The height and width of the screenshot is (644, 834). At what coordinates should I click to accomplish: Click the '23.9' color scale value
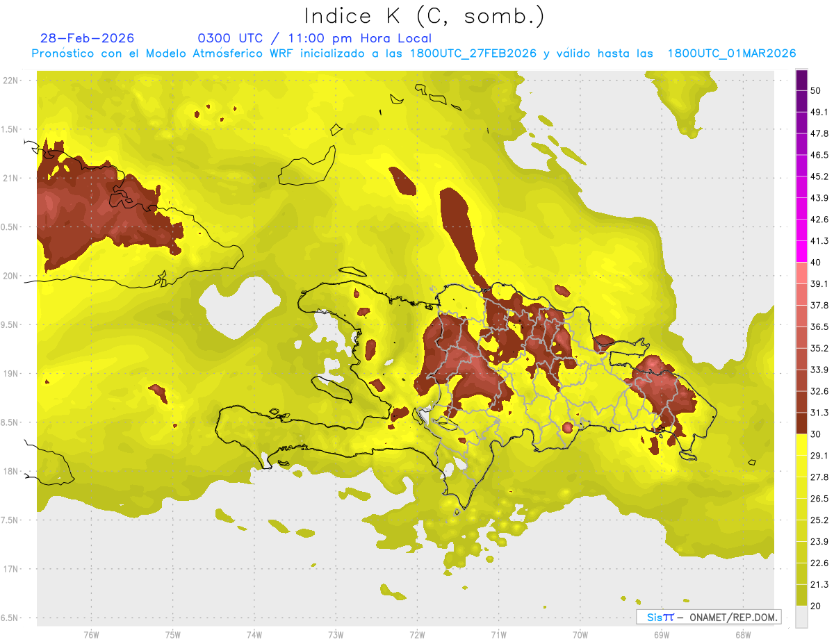[x=819, y=542]
